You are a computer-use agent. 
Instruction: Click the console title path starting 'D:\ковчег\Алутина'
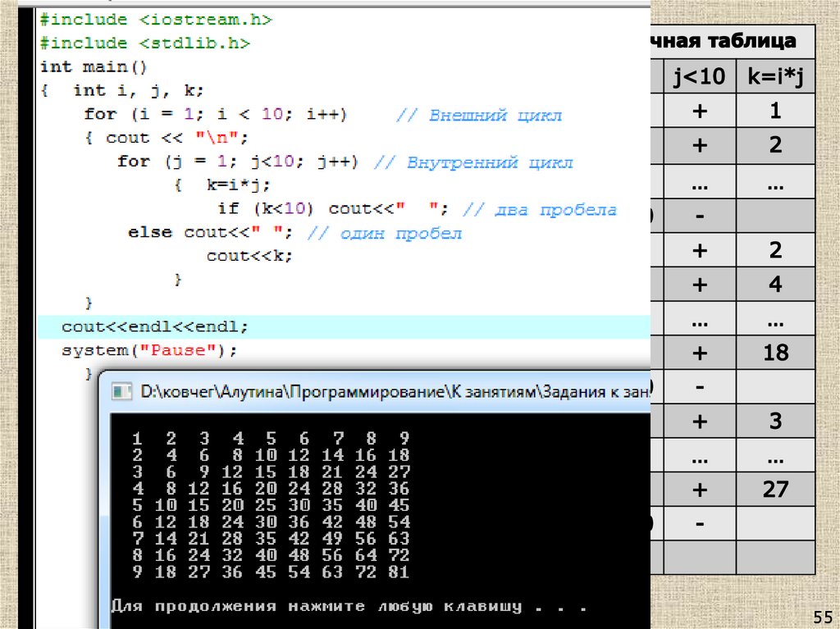395,392
